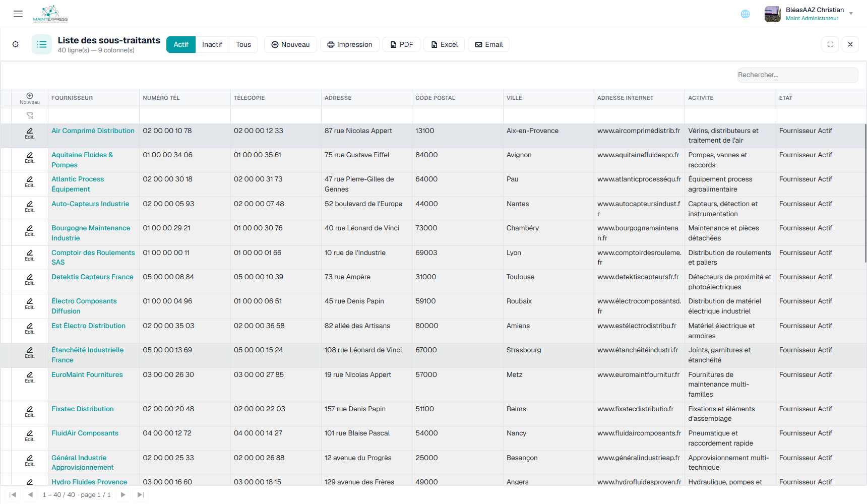This screenshot has width=867, height=504.
Task: Click the VILLE filter input cell
Action: pyautogui.click(x=548, y=116)
